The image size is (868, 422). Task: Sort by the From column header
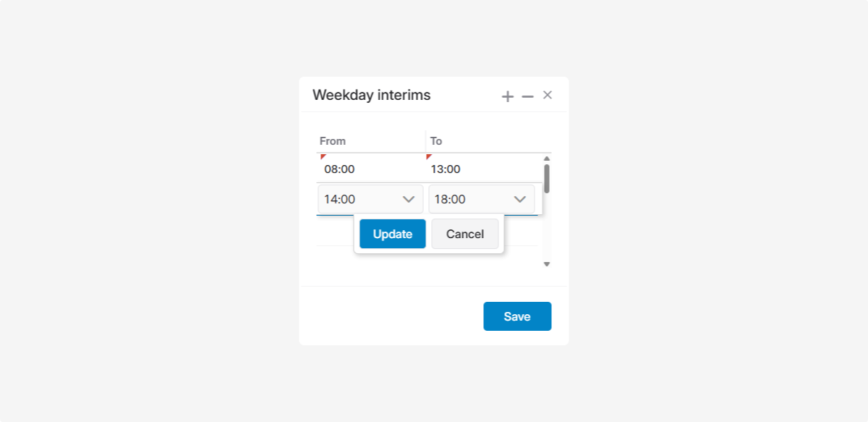coord(333,141)
